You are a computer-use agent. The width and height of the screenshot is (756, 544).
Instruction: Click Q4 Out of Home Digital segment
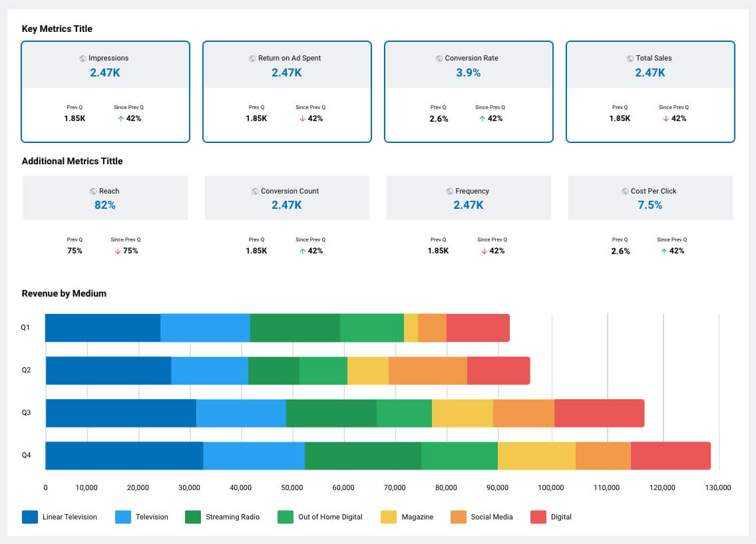click(x=459, y=456)
